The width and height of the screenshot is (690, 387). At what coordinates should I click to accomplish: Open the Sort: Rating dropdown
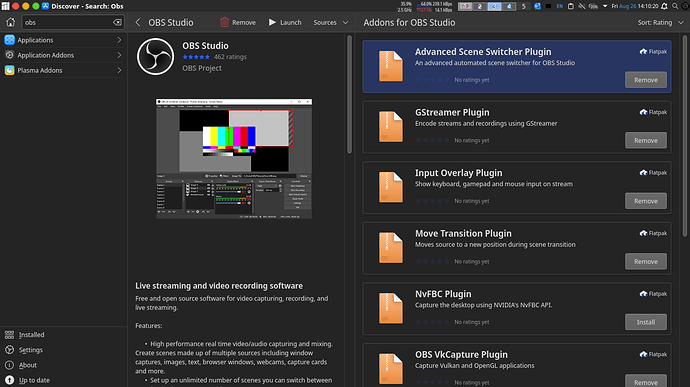tap(660, 22)
